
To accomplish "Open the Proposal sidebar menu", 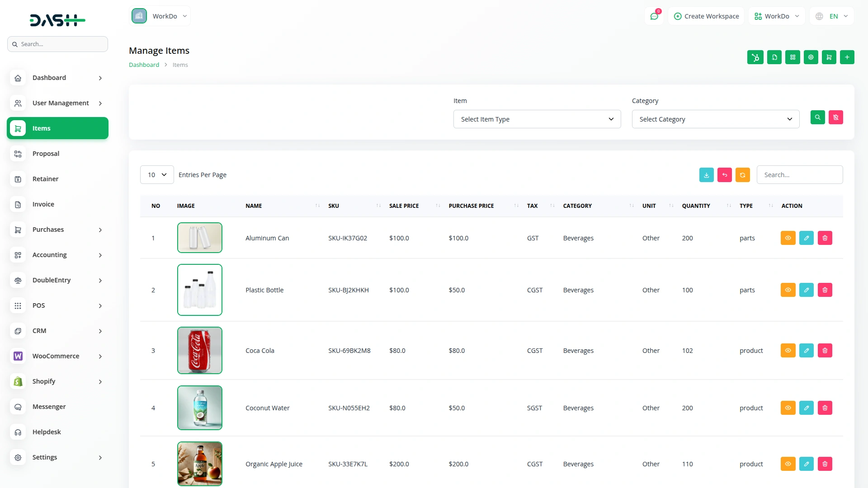I will click(46, 154).
